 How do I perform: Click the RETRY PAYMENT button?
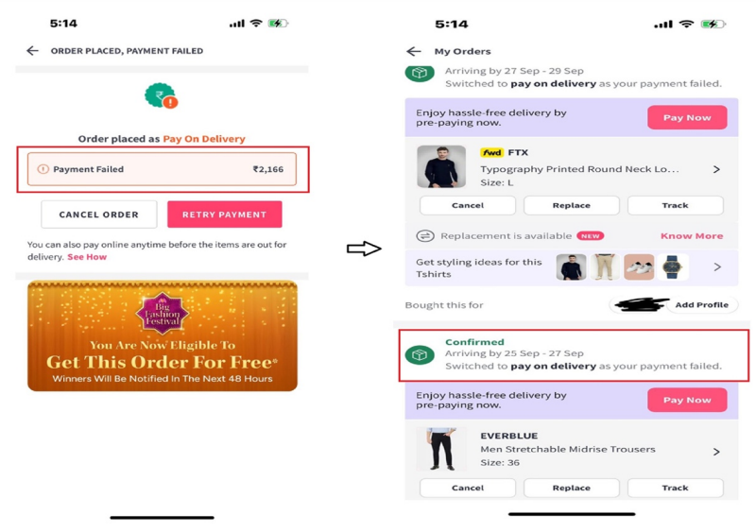coord(225,215)
